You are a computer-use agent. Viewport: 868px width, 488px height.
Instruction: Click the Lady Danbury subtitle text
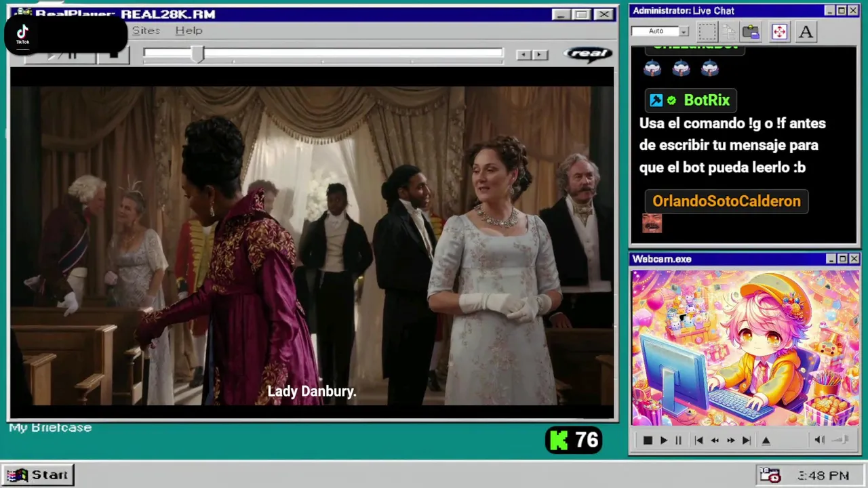pyautogui.click(x=312, y=391)
